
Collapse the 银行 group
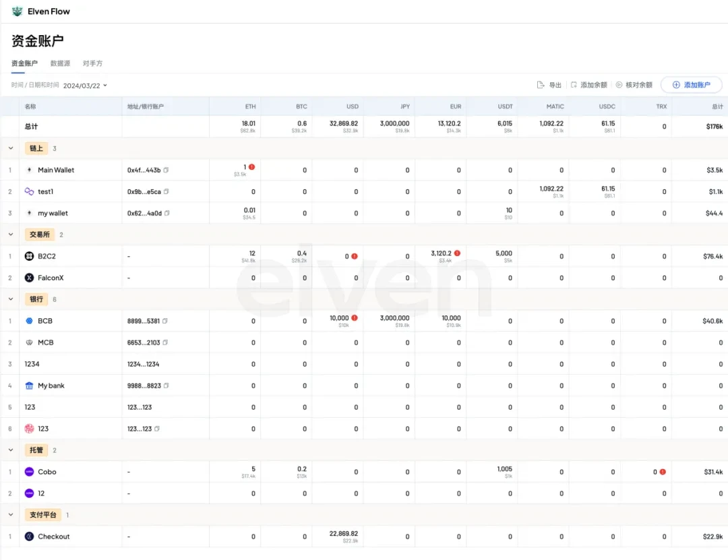pos(11,299)
